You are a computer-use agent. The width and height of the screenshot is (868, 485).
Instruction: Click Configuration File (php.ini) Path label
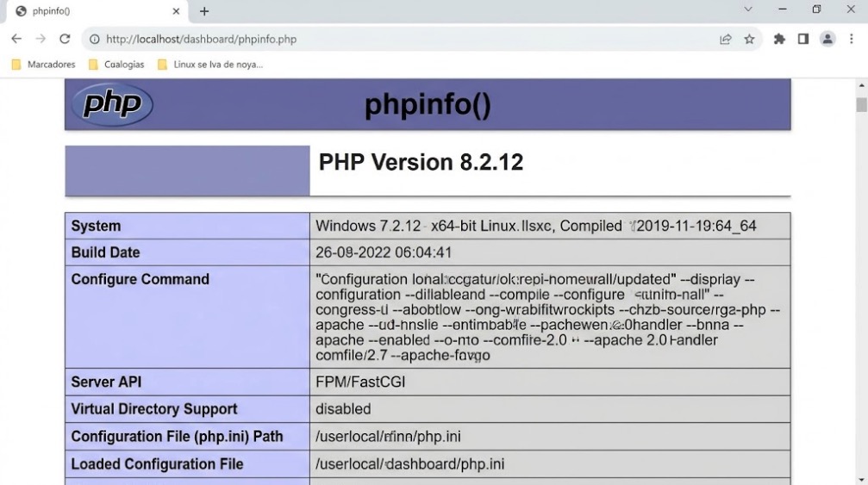pos(177,437)
